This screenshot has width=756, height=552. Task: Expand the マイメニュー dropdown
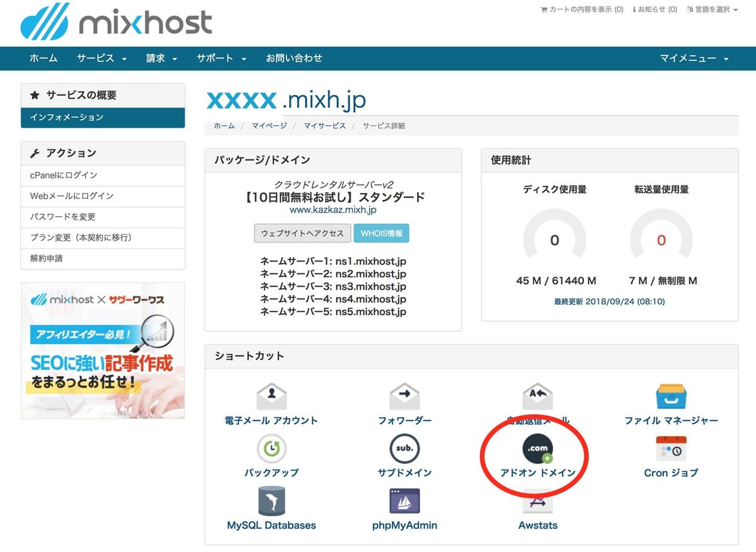coord(694,58)
